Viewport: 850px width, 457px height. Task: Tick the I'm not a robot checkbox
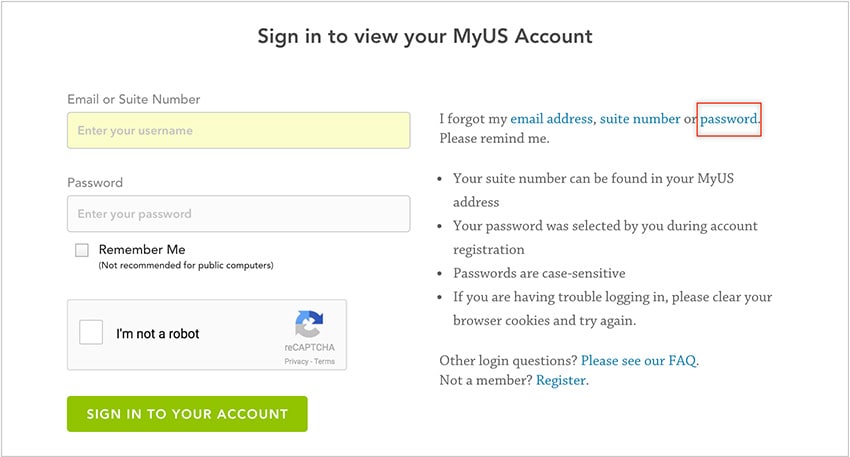[91, 332]
